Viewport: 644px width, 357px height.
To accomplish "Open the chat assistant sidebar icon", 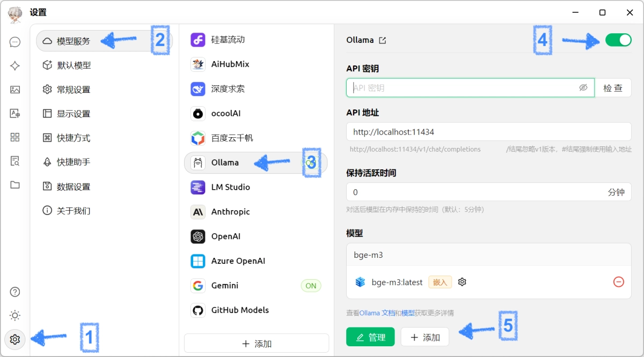I will [15, 42].
